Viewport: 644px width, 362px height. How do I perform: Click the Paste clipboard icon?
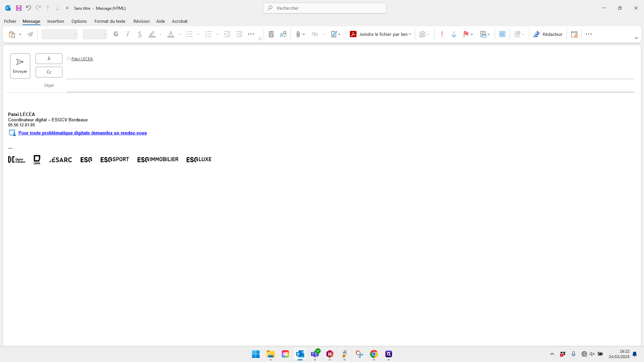pyautogui.click(x=12, y=34)
